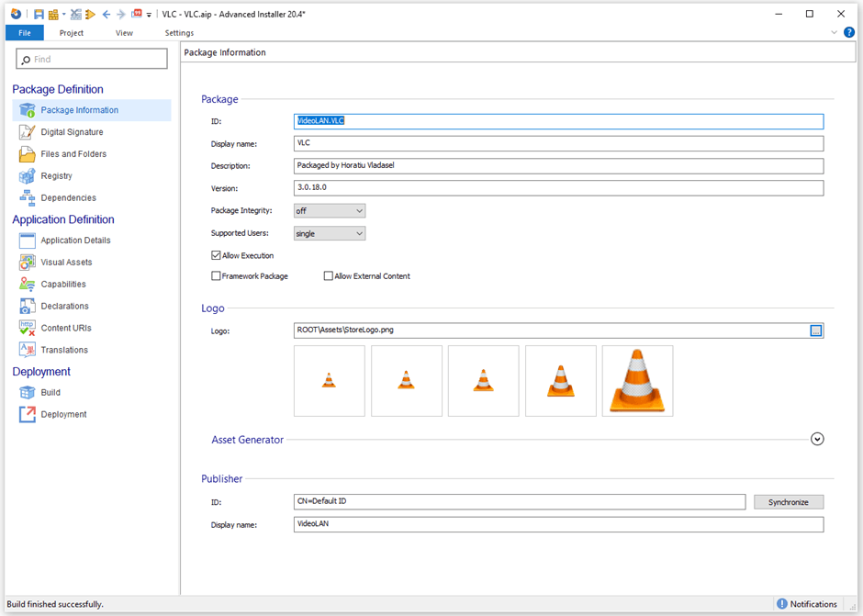The image size is (863, 616).
Task: Uncheck the Allow Execution checkbox
Action: click(x=216, y=255)
